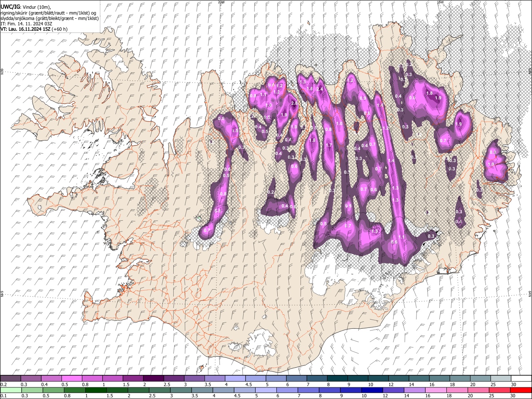
Task: Click the white 30 snow legend swatch
Action: click(x=522, y=378)
